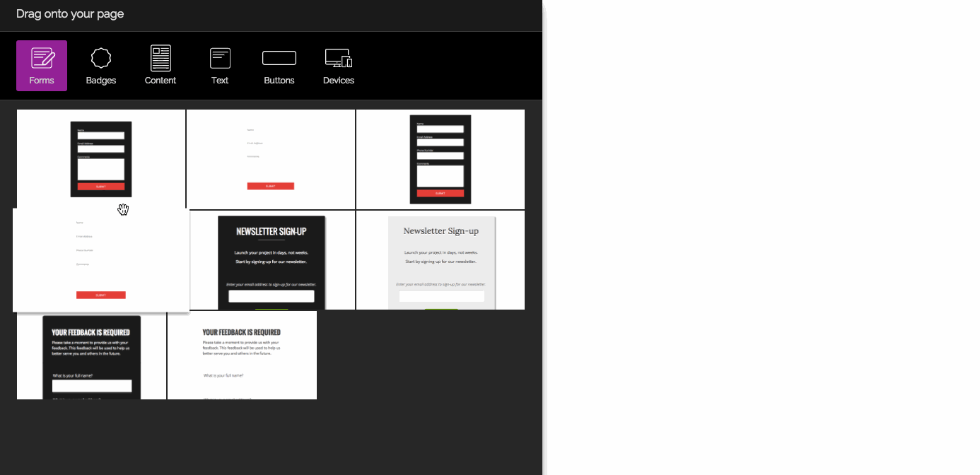Open the Devices category

pos(339,66)
